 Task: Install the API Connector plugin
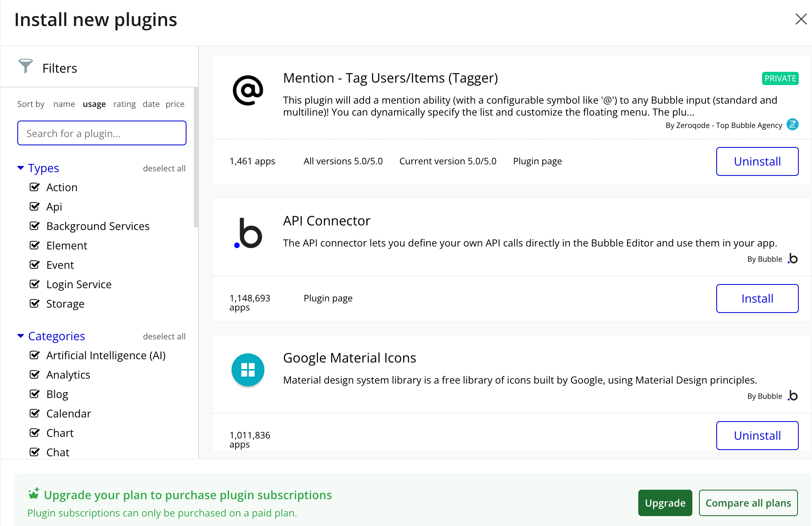coord(757,299)
